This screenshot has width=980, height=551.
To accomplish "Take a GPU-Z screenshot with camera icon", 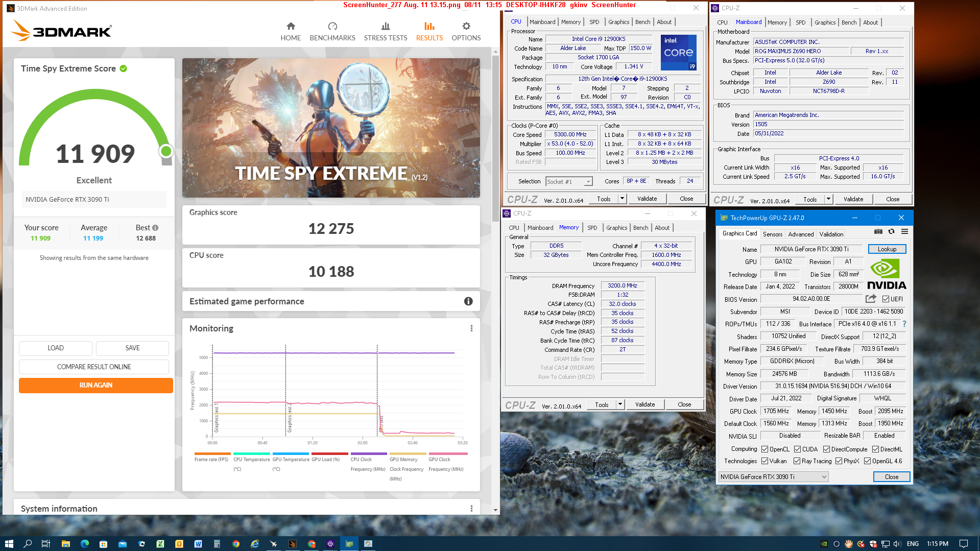I will point(878,231).
